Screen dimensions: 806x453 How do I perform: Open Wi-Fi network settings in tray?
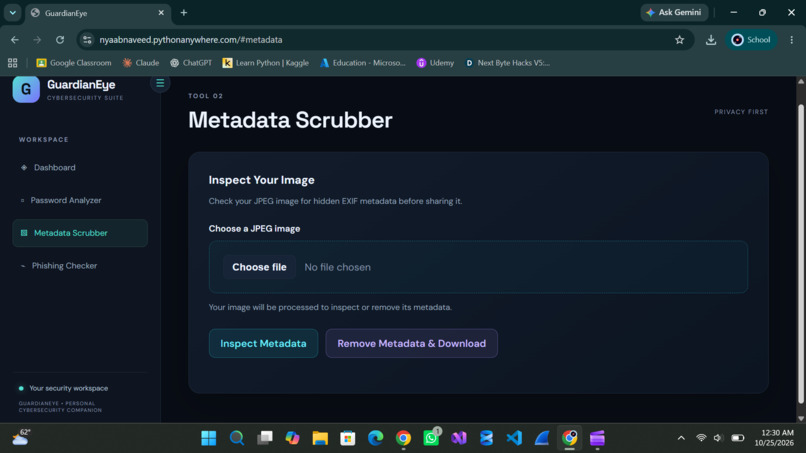[x=701, y=438]
